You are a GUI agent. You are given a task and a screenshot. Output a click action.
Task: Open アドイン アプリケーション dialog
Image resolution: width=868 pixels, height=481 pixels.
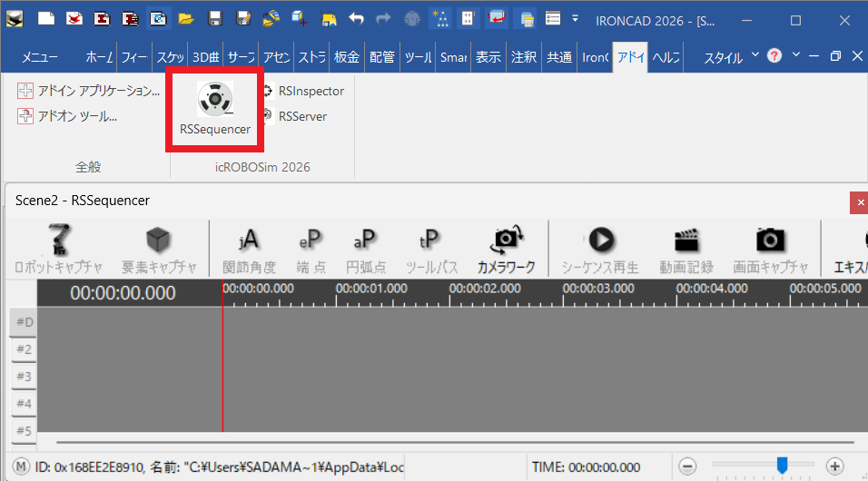tap(89, 91)
